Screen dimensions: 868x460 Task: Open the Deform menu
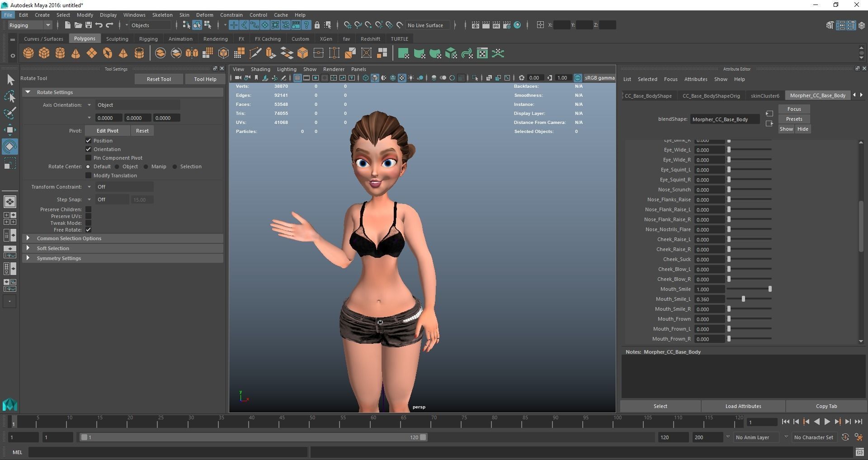point(204,15)
